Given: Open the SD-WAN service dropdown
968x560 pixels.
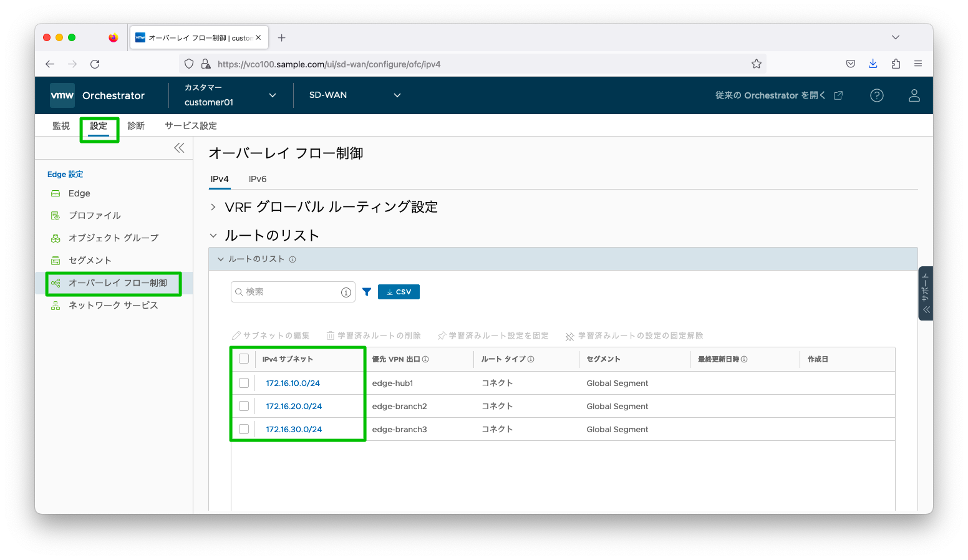Looking at the screenshot, I should tap(354, 95).
